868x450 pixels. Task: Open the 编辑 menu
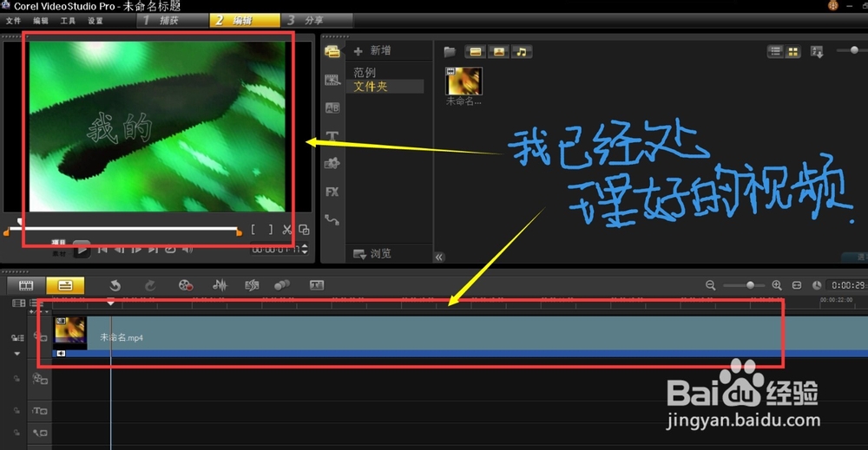tap(41, 21)
